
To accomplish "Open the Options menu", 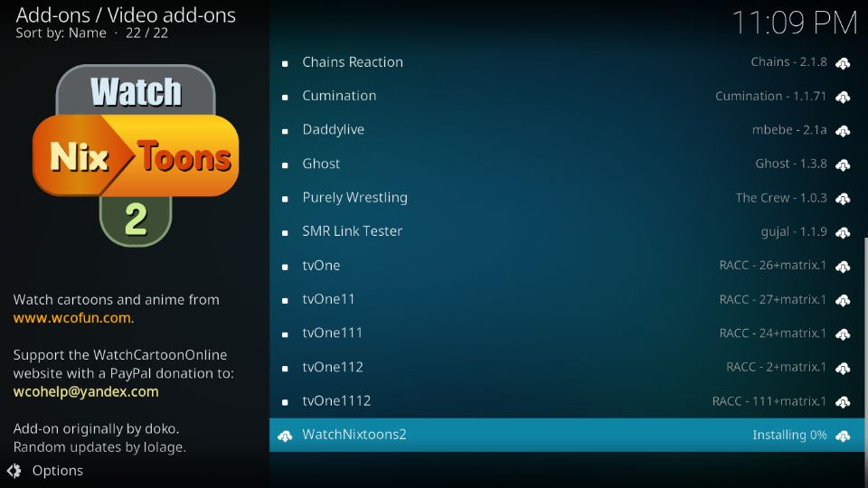I will [45, 471].
